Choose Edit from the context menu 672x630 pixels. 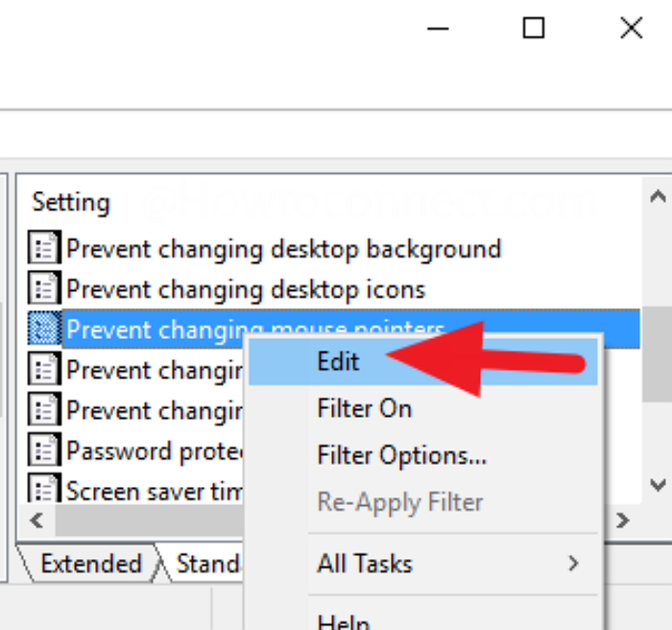338,361
